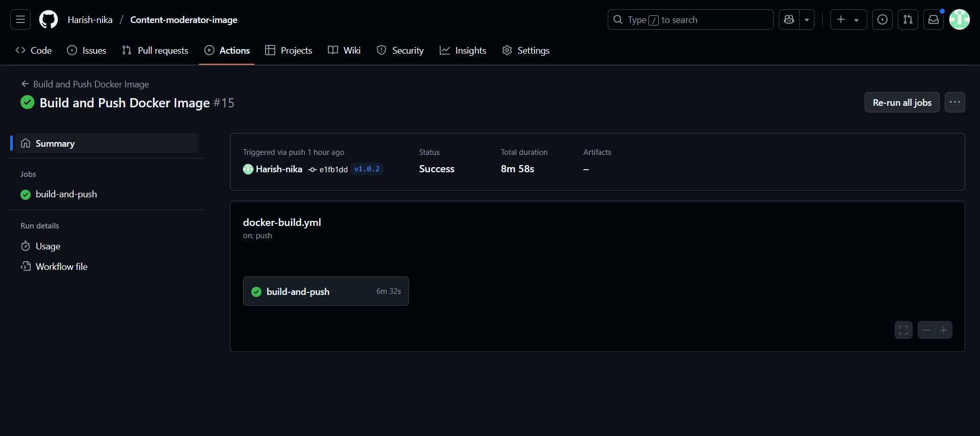
Task: Switch to the Code tab
Action: 34,50
